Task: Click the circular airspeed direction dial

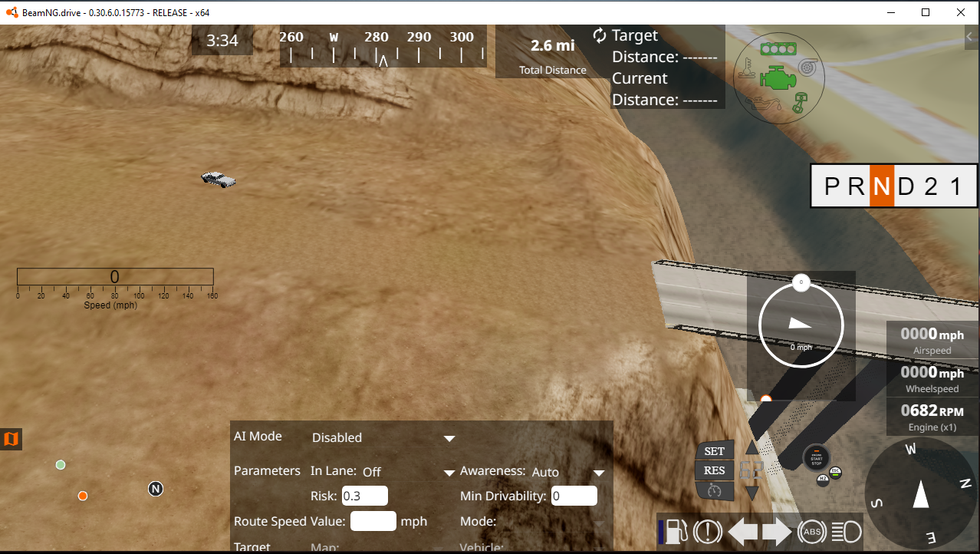Action: tap(801, 325)
